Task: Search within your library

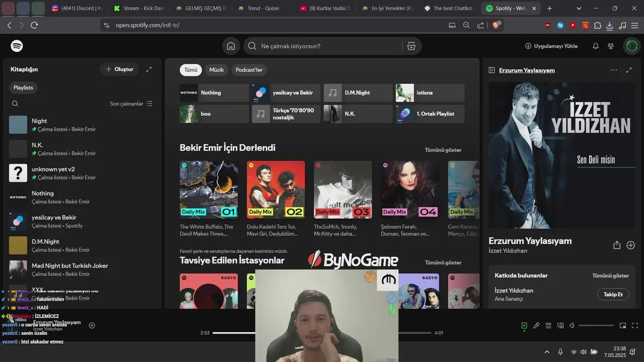Action: [x=15, y=104]
